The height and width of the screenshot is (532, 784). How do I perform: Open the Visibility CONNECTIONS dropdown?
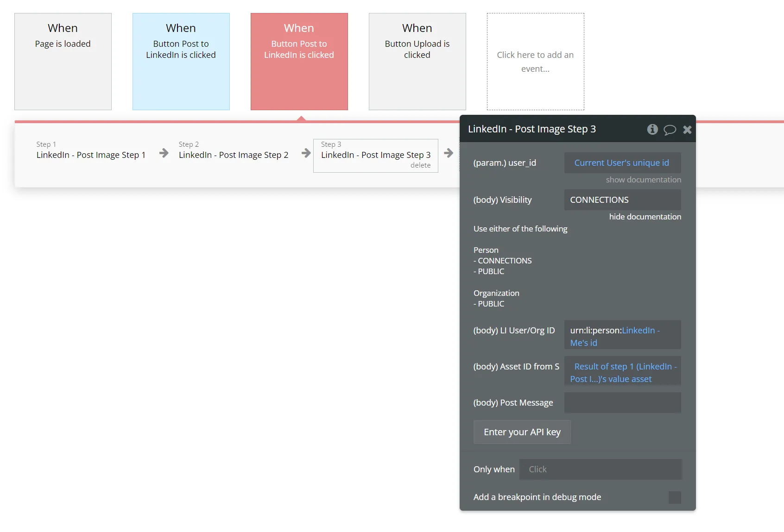pos(622,200)
